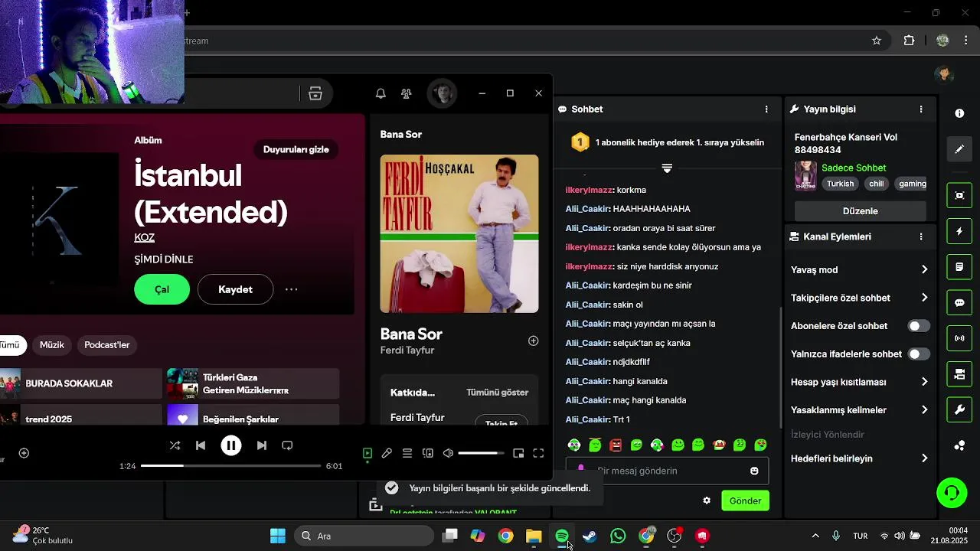Open the Beğenilen Şarkılar playlist
Image resolution: width=980 pixels, height=551 pixels.
[x=253, y=415]
